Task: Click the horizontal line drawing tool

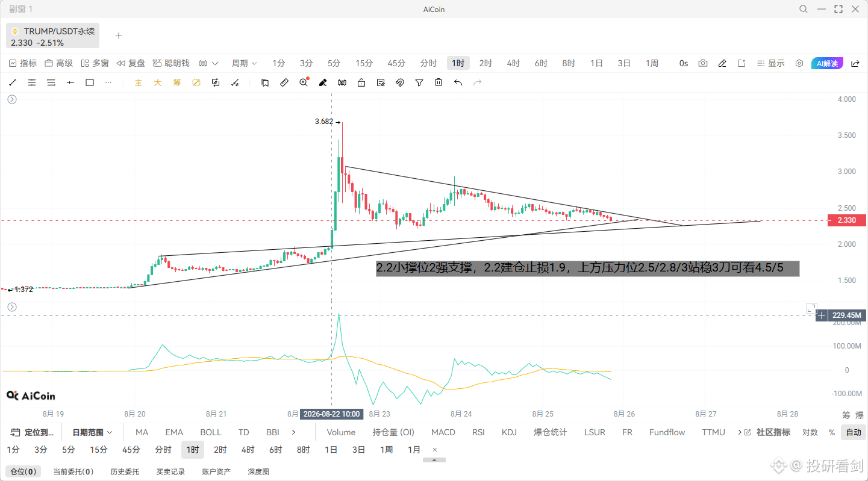Action: tap(70, 82)
